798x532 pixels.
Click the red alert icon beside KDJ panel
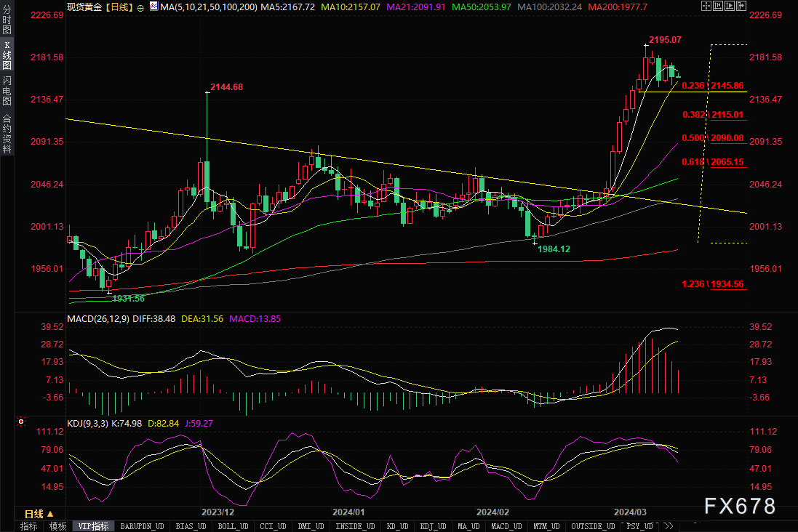pos(21,422)
